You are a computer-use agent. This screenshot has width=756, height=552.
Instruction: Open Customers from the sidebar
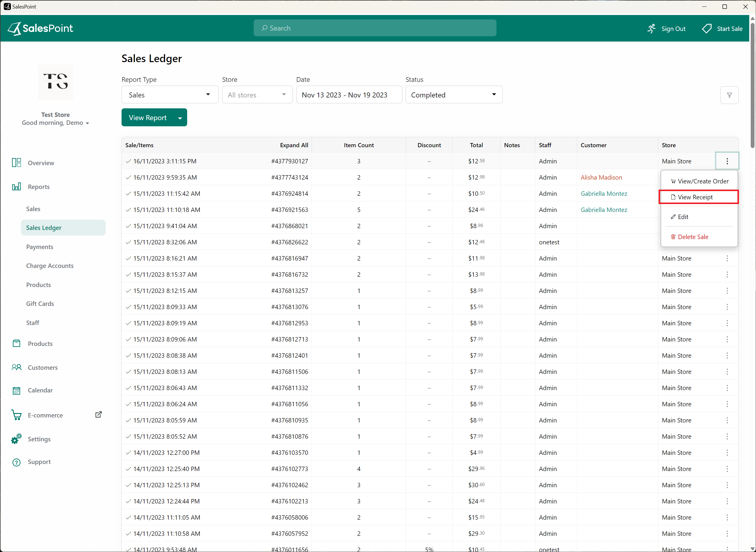point(42,367)
